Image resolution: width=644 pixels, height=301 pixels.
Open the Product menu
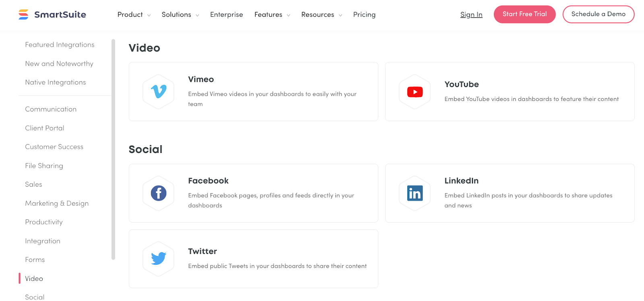tap(130, 14)
